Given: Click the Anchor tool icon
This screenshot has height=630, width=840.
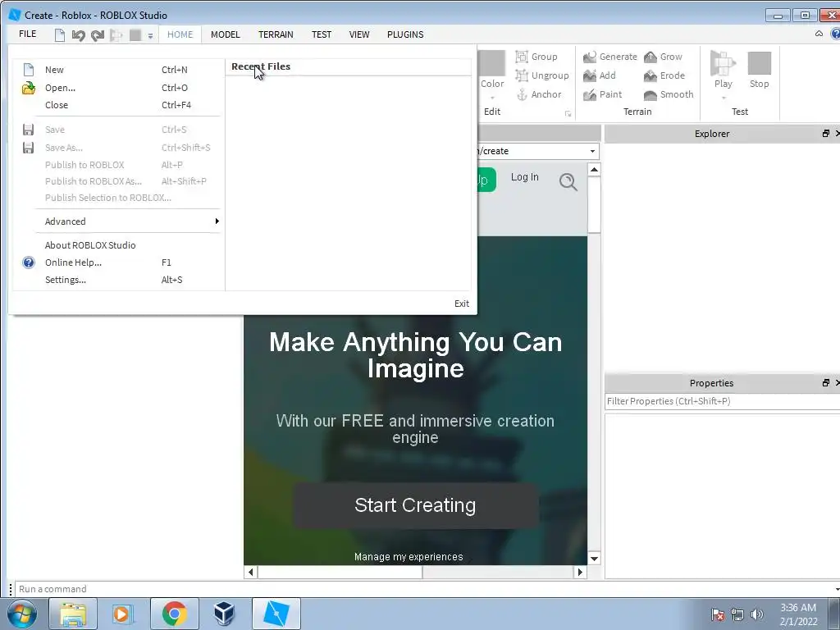Looking at the screenshot, I should pos(522,95).
